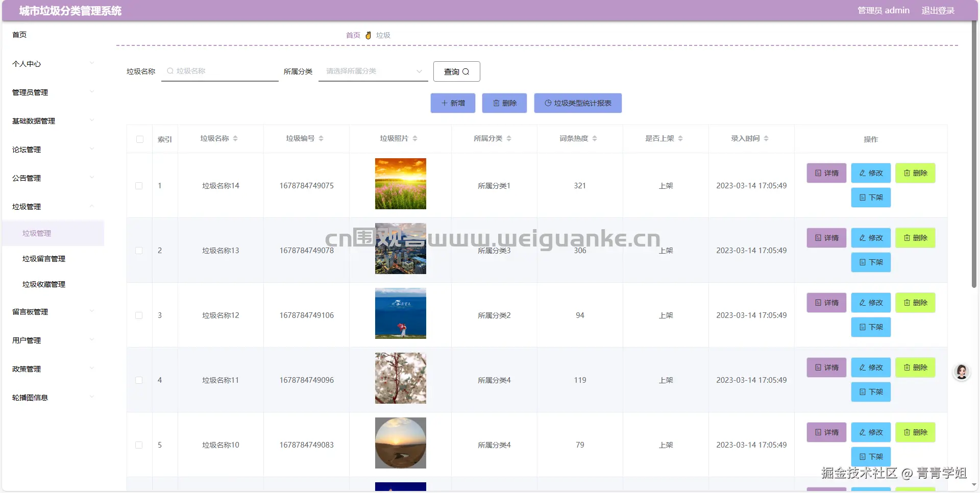
Task: Click the page vertical scrollbar
Action: [974, 153]
